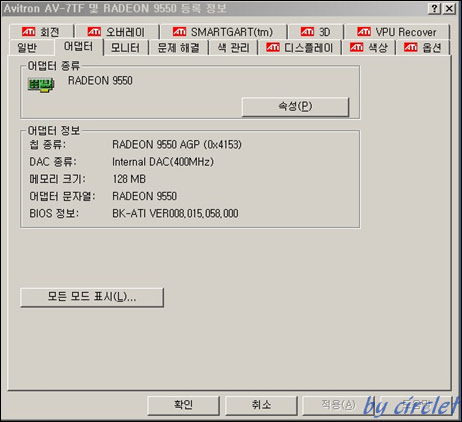The width and height of the screenshot is (462, 422).
Task: Click the 메모리 크기: label
Action: [x=57, y=179]
